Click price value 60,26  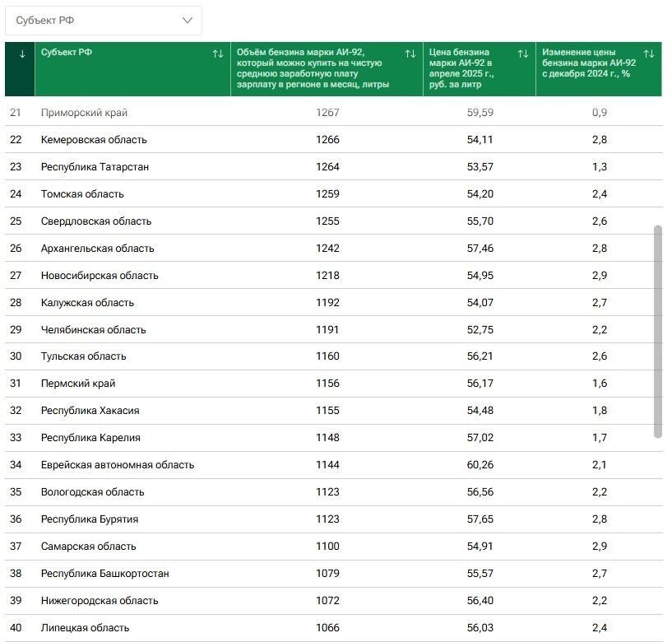click(480, 464)
